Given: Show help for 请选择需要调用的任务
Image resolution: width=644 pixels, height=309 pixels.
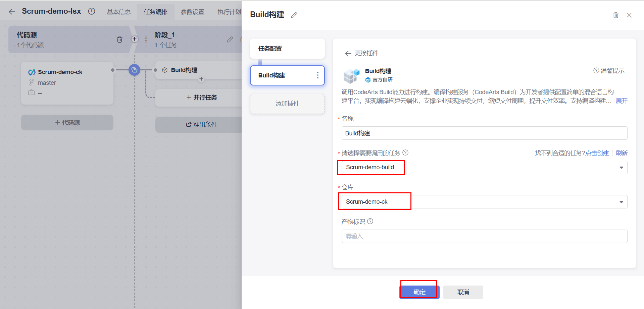Looking at the screenshot, I should pos(405,153).
